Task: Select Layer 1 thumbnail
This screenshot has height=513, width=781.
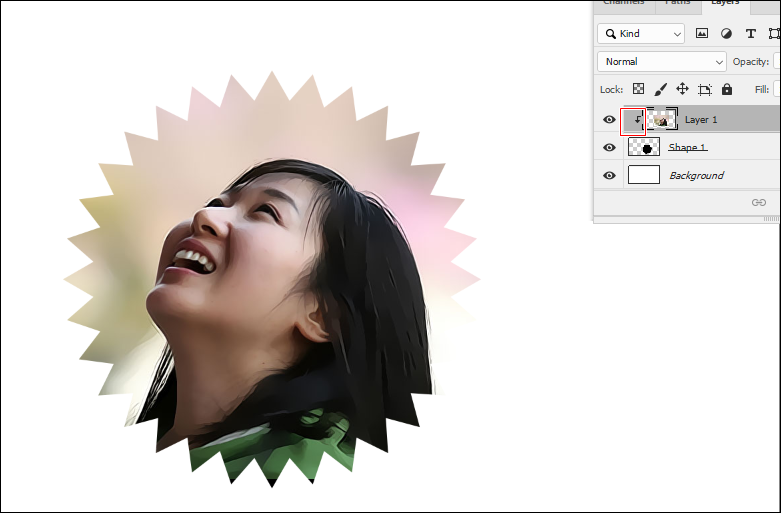Action: tap(662, 120)
